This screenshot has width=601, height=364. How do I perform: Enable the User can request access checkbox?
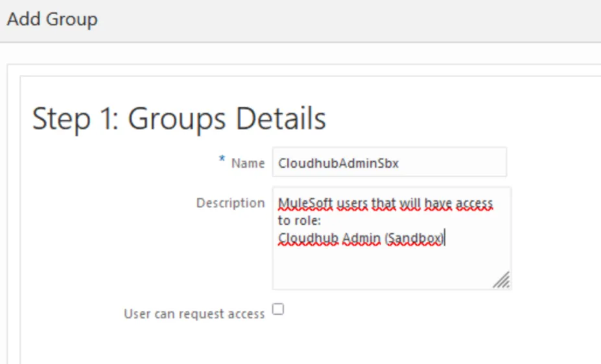point(278,309)
